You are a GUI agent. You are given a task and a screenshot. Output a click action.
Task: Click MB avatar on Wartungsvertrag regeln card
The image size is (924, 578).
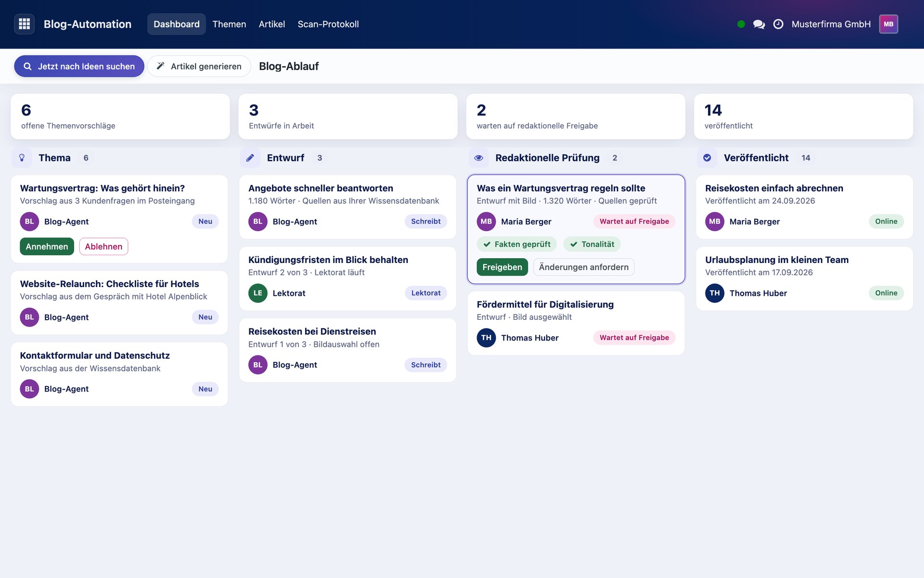[x=486, y=222]
